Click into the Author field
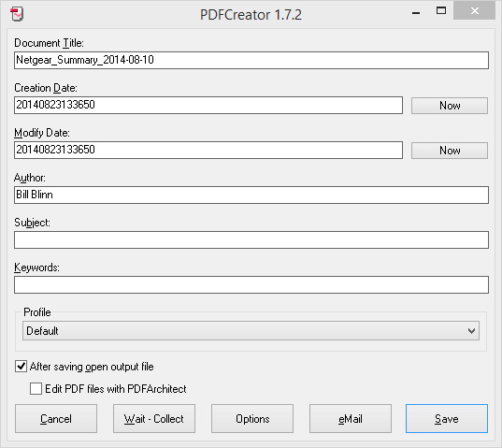 point(251,195)
